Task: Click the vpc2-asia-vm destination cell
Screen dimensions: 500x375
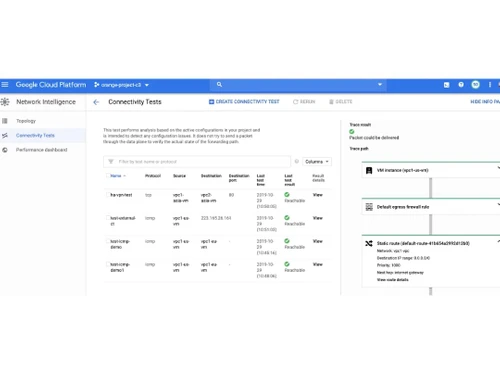Action: tap(209, 198)
